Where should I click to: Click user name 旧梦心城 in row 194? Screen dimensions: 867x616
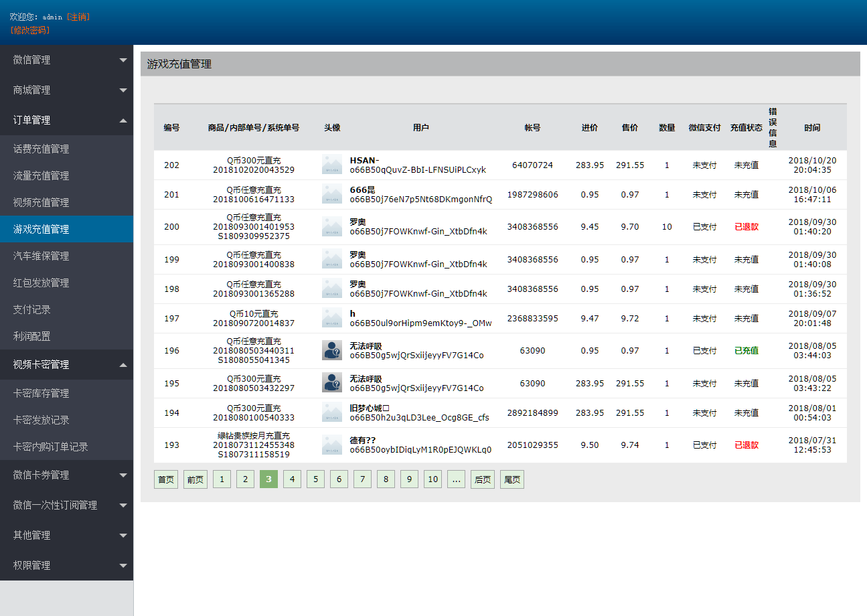point(370,408)
